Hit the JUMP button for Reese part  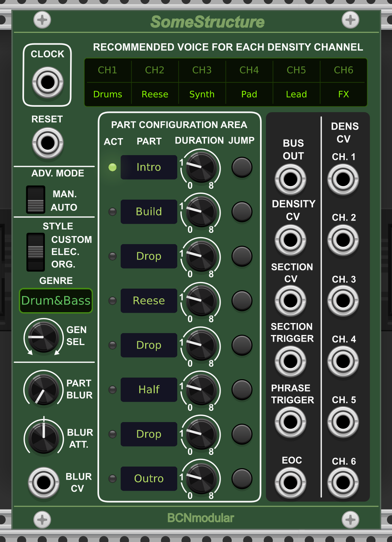pos(242,301)
